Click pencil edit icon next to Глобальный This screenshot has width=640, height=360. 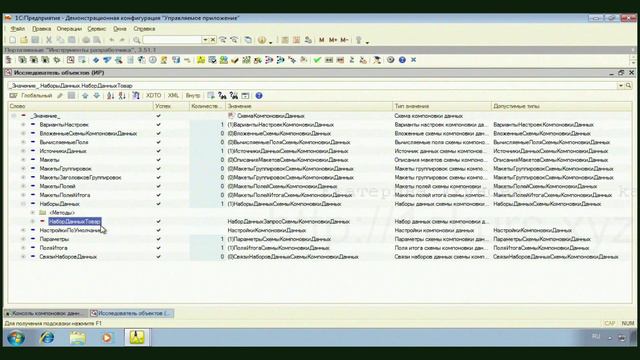(60, 96)
